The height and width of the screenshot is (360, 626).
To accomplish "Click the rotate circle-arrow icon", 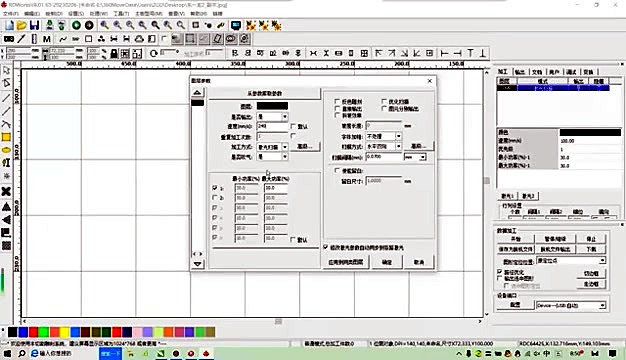I will [154, 53].
